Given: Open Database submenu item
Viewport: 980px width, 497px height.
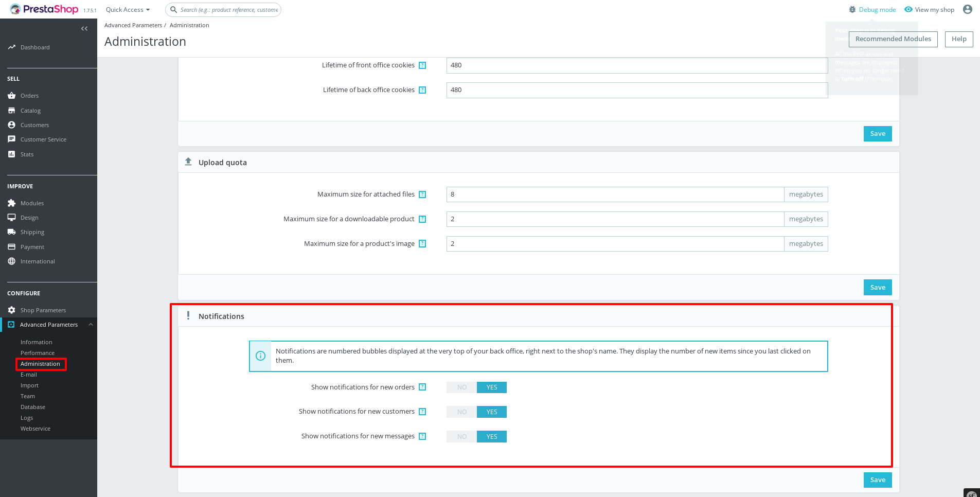Looking at the screenshot, I should tap(33, 407).
